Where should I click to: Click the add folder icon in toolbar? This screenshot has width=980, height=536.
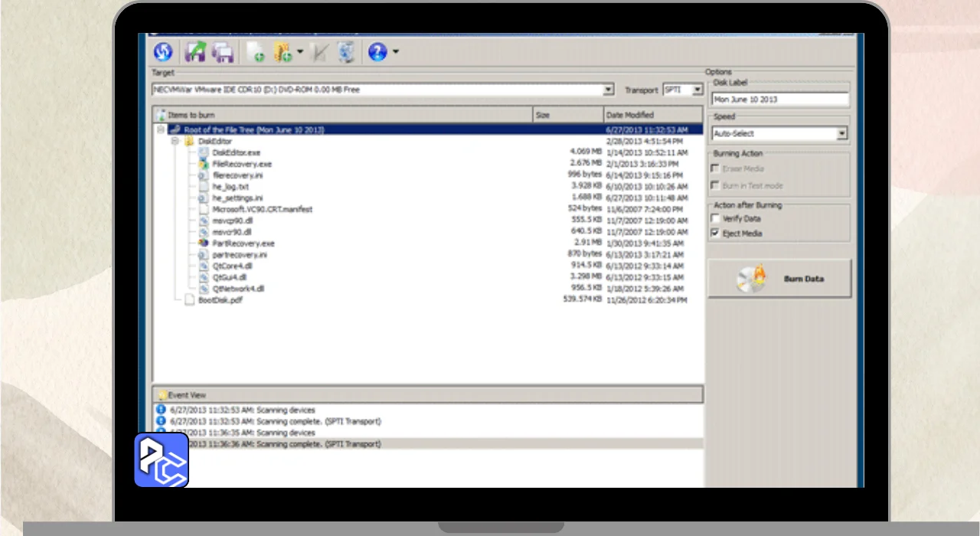[283, 52]
